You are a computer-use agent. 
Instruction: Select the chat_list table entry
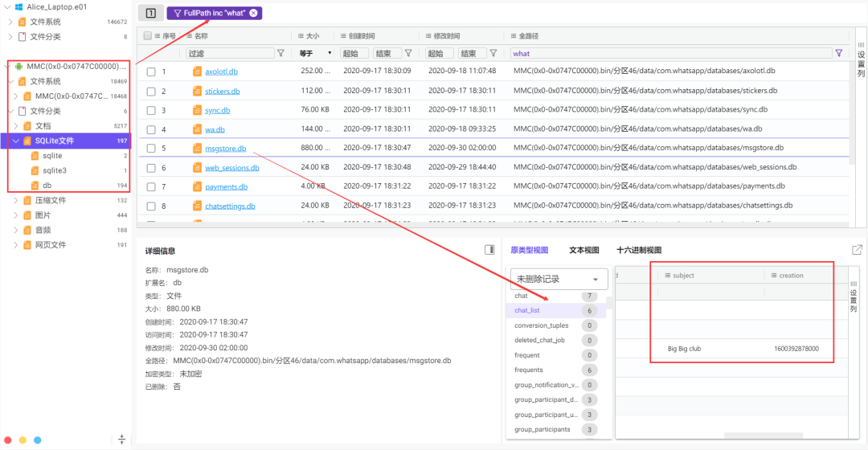pyautogui.click(x=556, y=310)
